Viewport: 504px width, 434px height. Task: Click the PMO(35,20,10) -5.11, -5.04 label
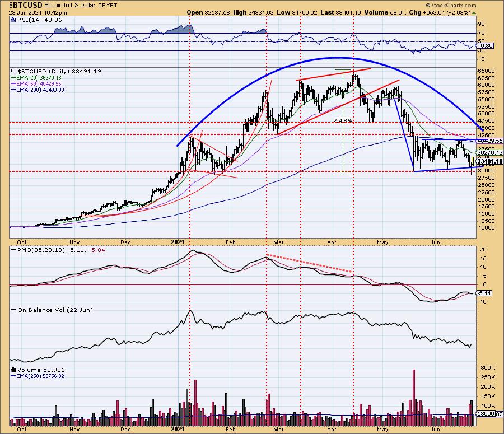(61, 250)
